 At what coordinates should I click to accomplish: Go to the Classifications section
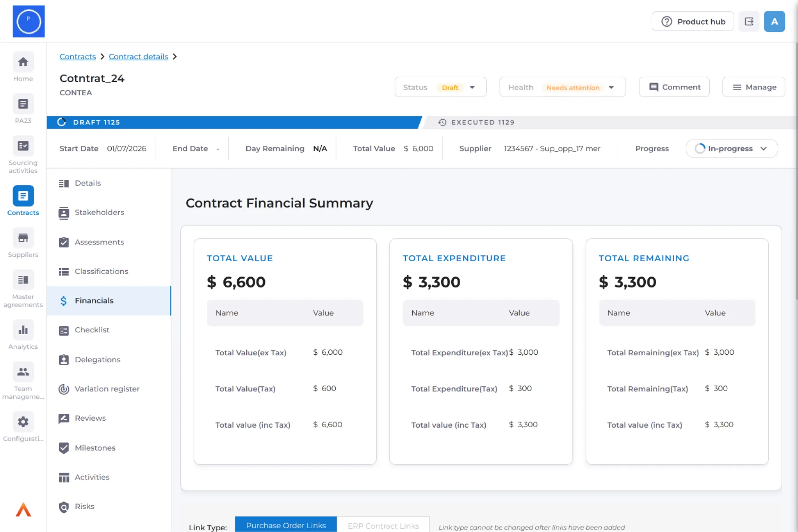tap(109, 272)
